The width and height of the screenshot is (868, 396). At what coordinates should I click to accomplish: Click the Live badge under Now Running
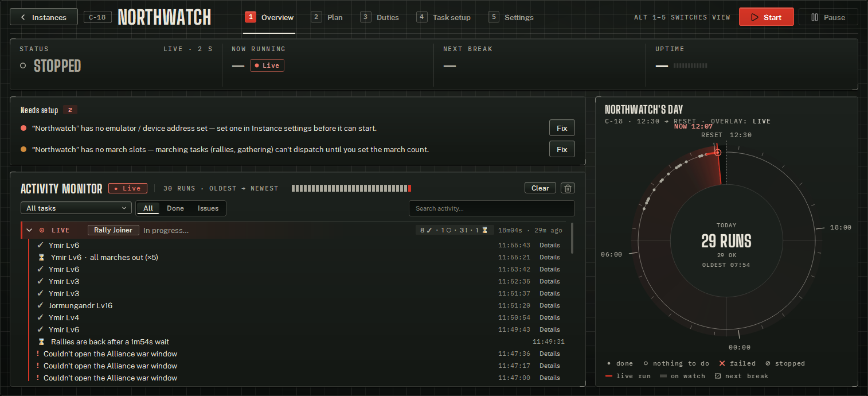(267, 65)
